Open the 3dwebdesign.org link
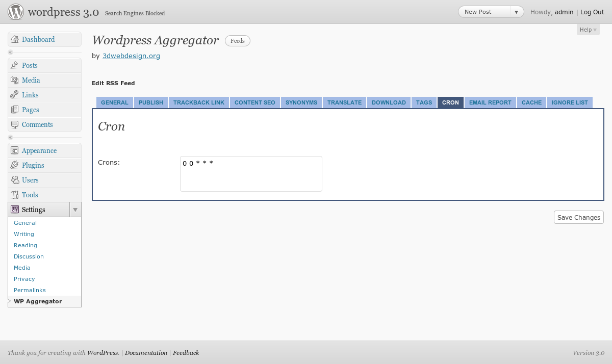This screenshot has width=612, height=364. pos(131,56)
